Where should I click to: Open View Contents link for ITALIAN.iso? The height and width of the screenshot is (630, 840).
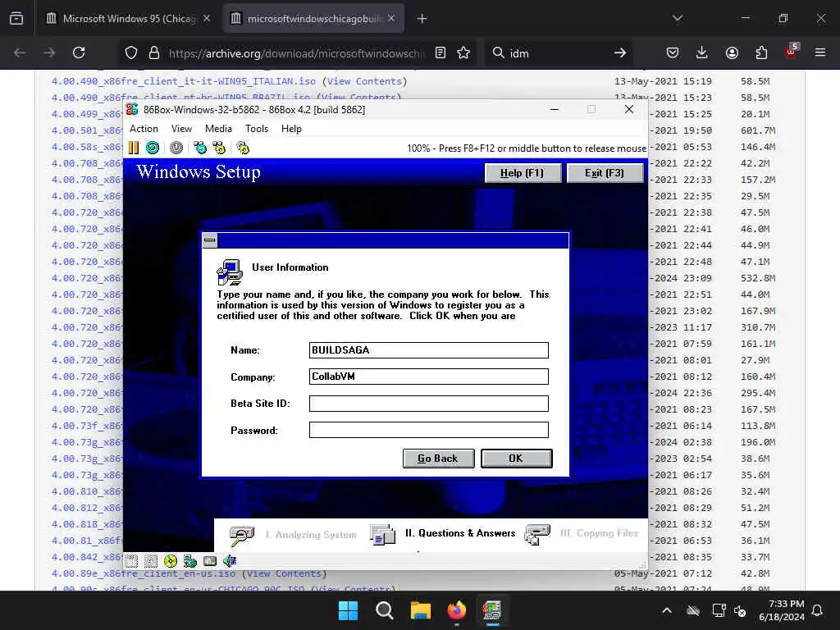coord(364,81)
